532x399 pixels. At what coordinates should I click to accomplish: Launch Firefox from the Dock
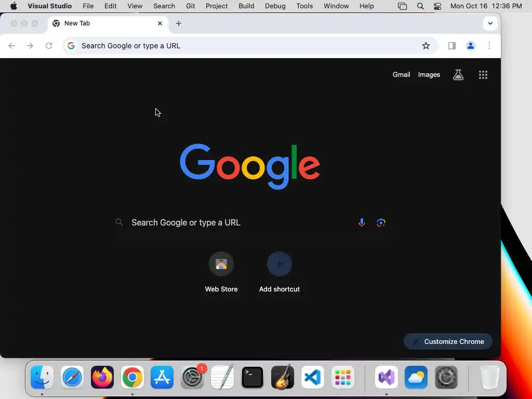102,377
